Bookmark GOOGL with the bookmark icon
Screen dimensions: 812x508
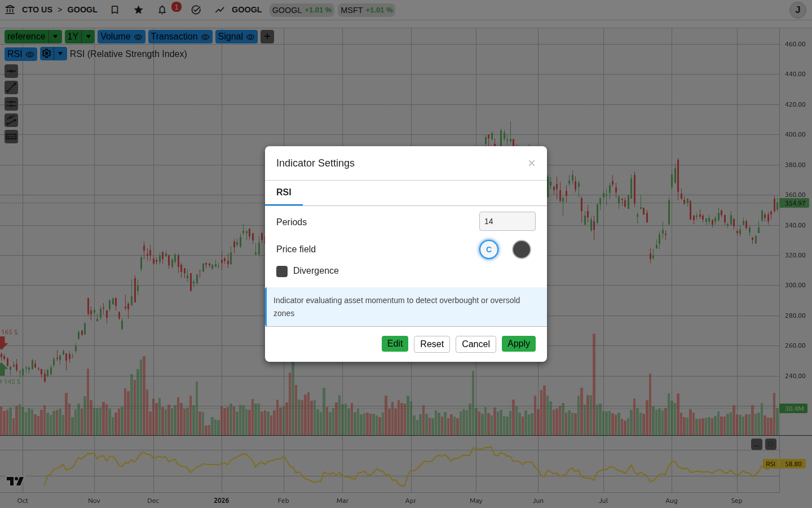click(114, 10)
